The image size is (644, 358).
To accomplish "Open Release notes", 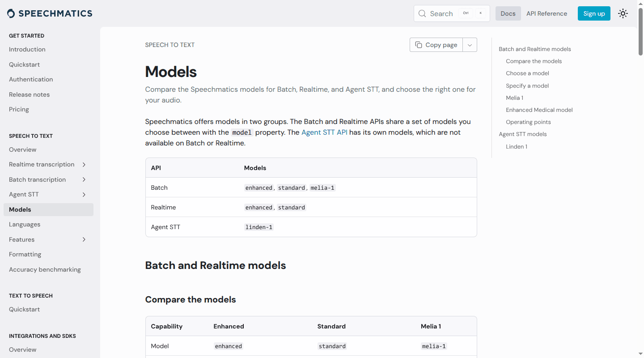I will click(x=30, y=94).
